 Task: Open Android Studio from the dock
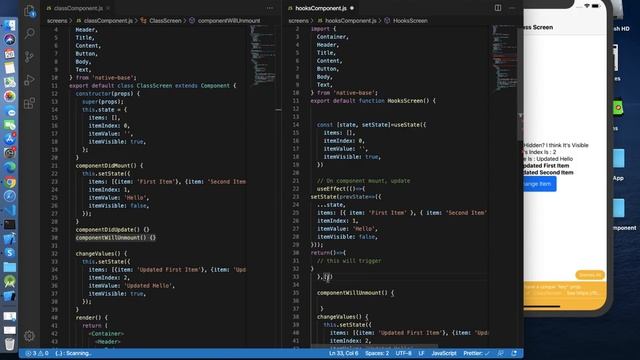coord(9,281)
